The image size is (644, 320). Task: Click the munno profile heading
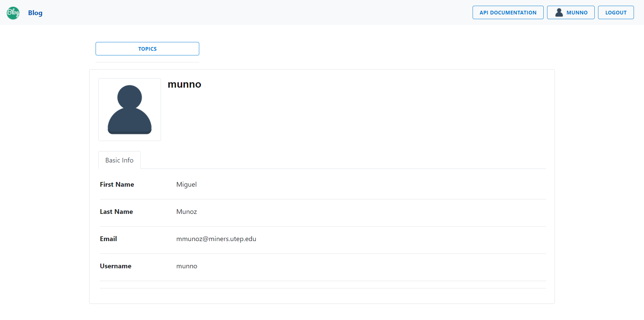tap(184, 84)
